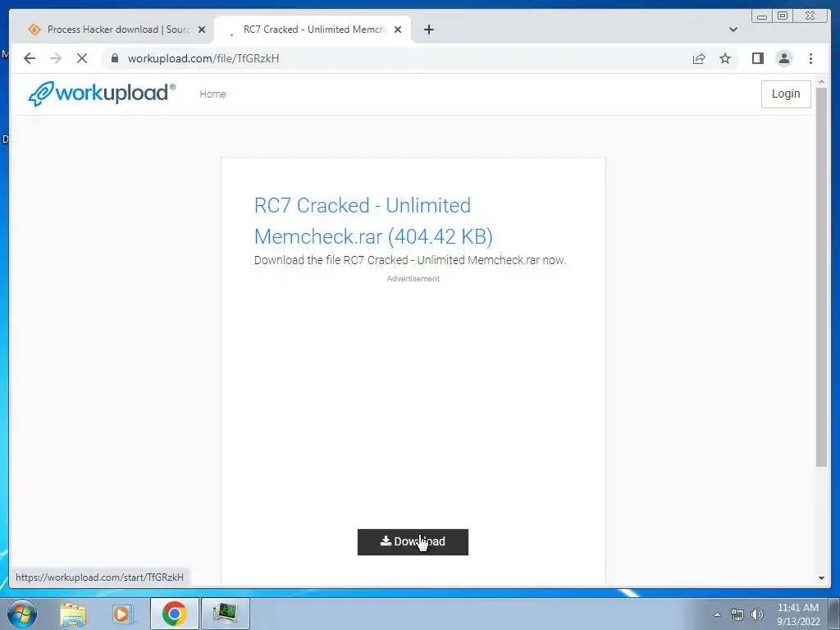
Task: Click the page scrollbar down arrow
Action: (821, 578)
